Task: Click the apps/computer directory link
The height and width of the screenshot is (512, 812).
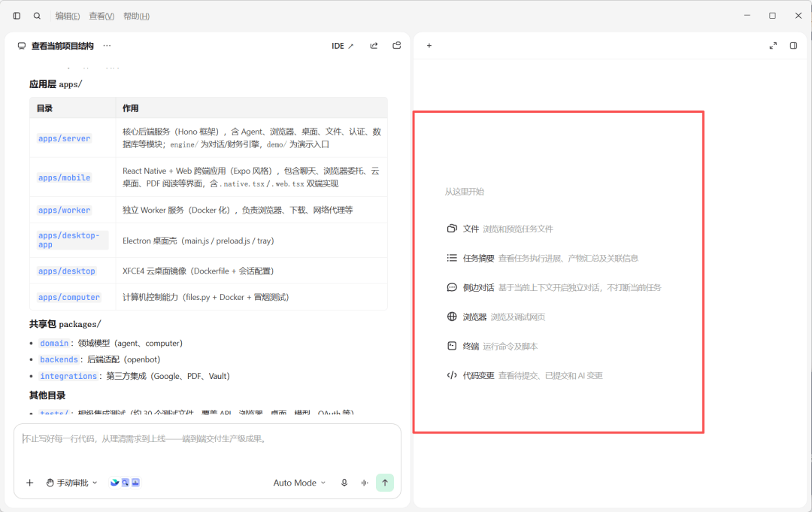Action: [x=69, y=297]
